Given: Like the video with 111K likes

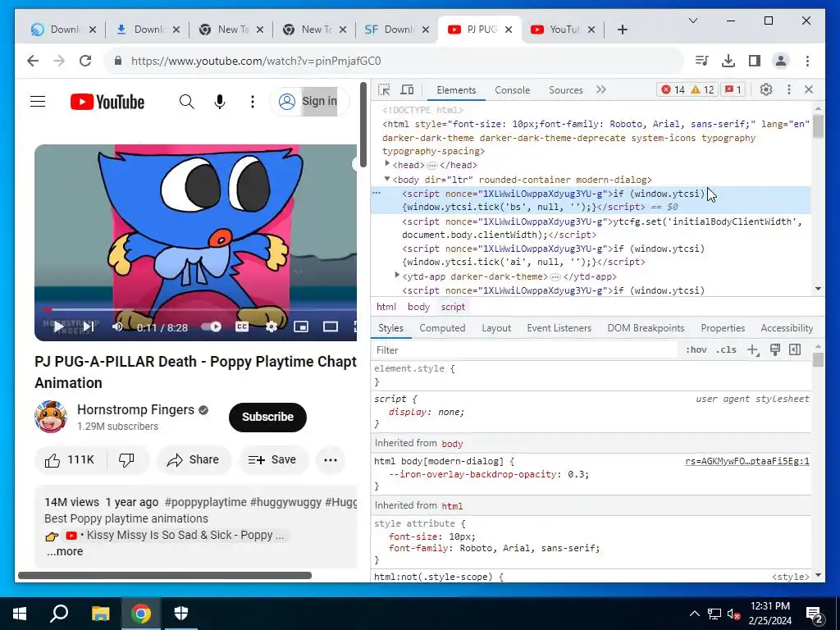Looking at the screenshot, I should (x=70, y=459).
